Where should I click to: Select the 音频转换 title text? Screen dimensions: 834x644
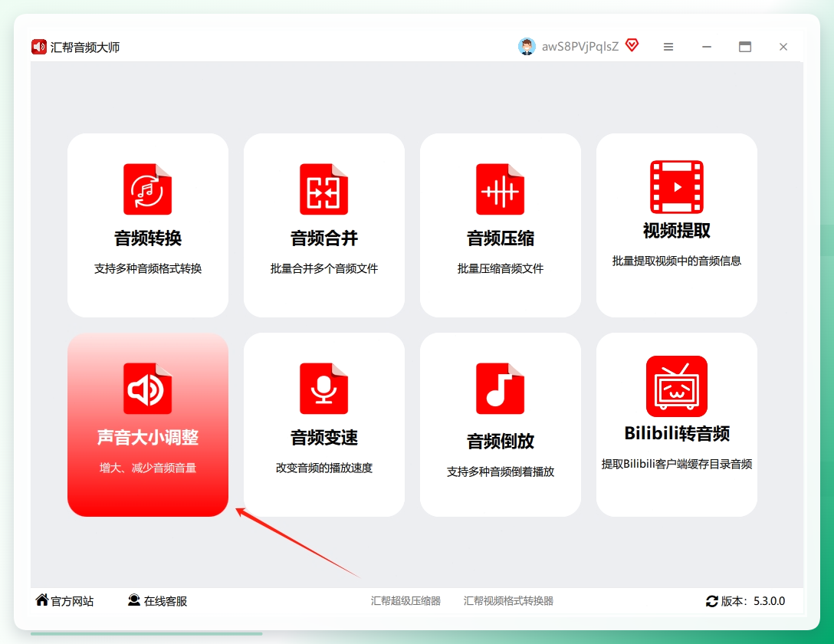pyautogui.click(x=148, y=238)
